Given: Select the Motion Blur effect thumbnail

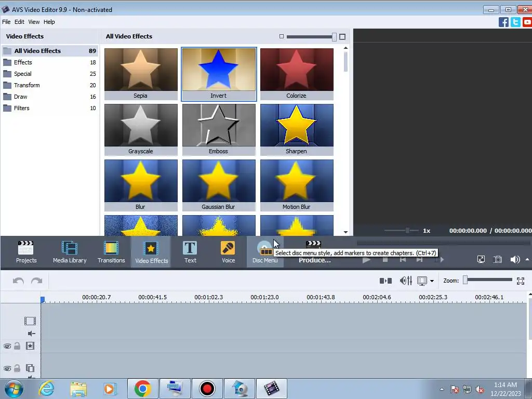Looking at the screenshot, I should pos(297,185).
